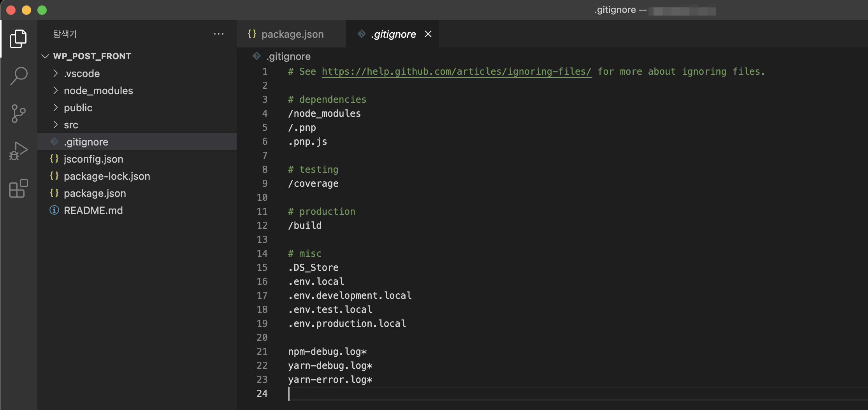The width and height of the screenshot is (868, 410).
Task: Click the .env.test.local line
Action: 330,310
